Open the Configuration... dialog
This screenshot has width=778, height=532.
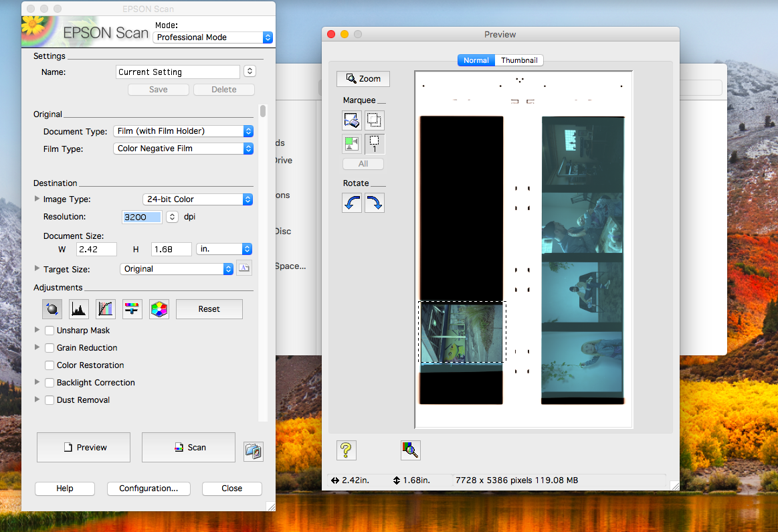[149, 489]
